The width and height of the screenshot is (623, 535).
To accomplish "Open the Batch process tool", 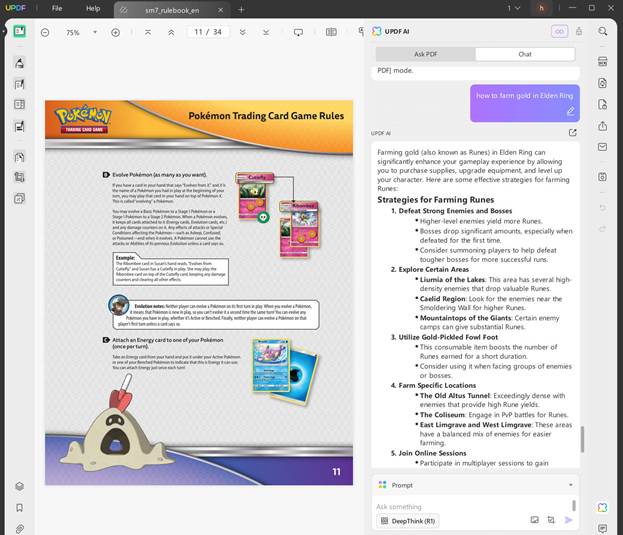I will (19, 198).
